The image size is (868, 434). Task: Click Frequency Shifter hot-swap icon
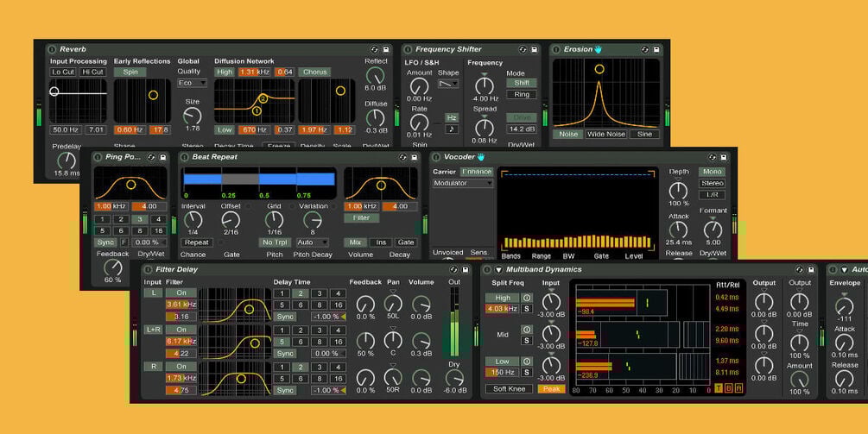pos(523,49)
